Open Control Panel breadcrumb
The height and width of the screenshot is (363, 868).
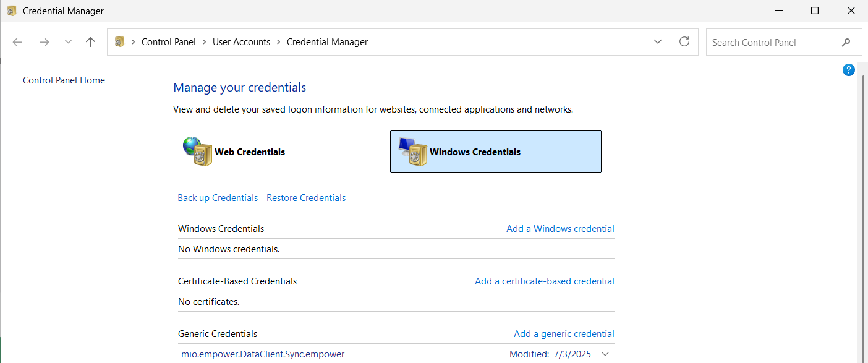(168, 42)
